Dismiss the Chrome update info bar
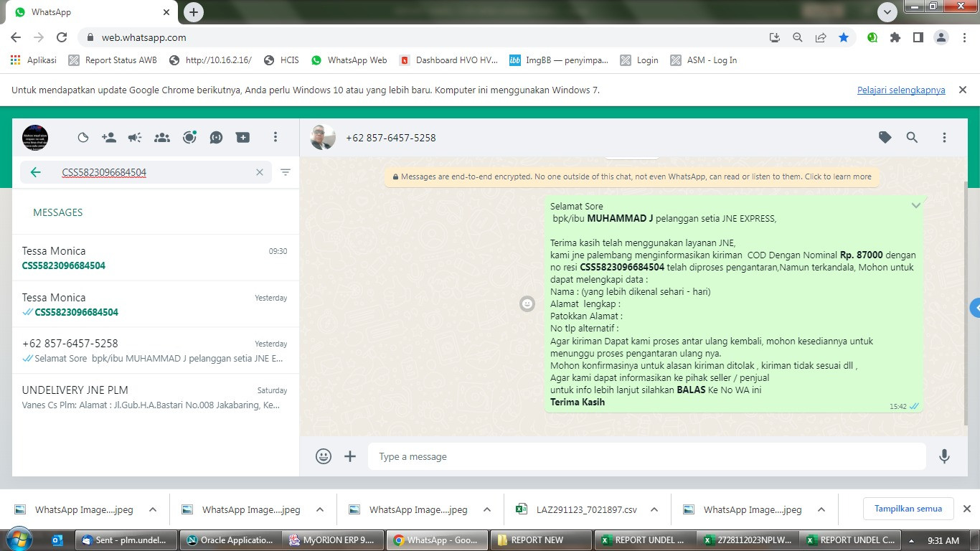This screenshot has height=551, width=980. tap(963, 90)
